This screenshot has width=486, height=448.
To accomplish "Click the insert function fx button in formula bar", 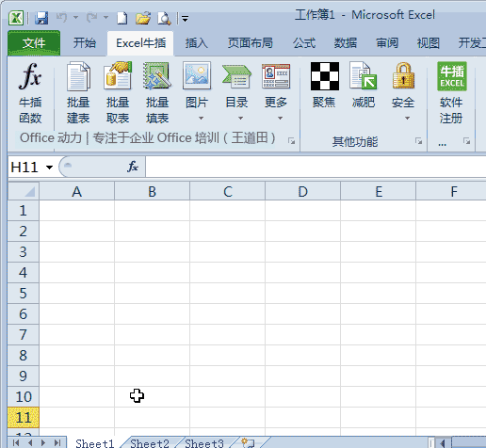I will click(x=133, y=167).
